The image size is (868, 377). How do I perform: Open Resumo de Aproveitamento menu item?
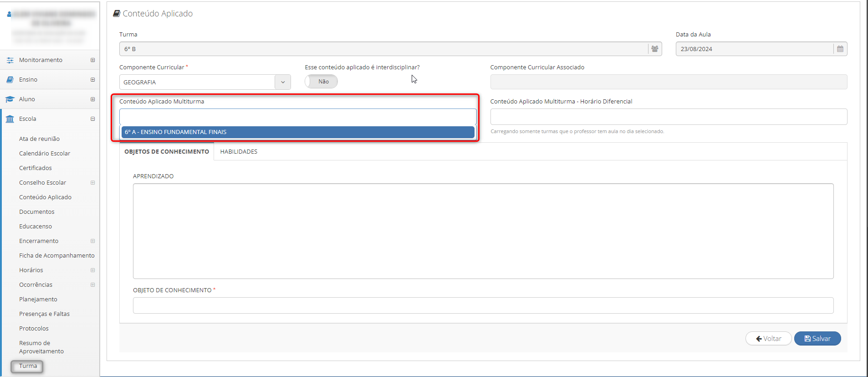pyautogui.click(x=41, y=347)
